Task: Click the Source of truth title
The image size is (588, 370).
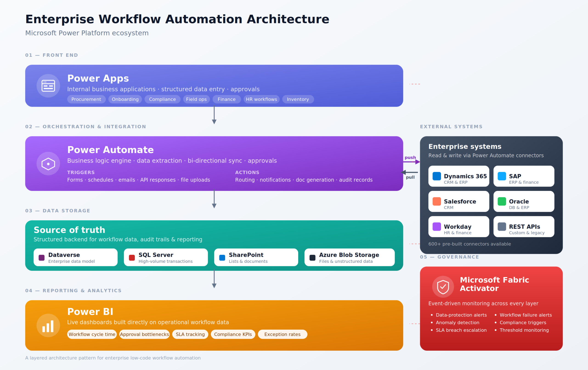Action: click(x=69, y=230)
